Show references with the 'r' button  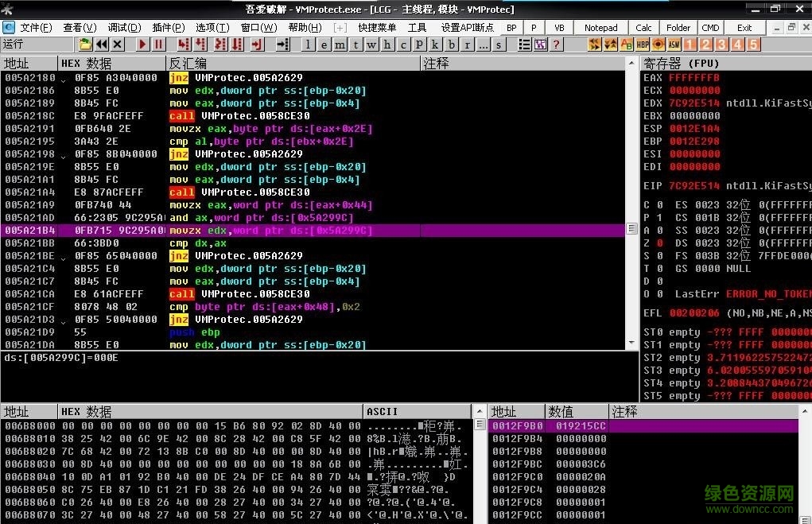click(467, 45)
